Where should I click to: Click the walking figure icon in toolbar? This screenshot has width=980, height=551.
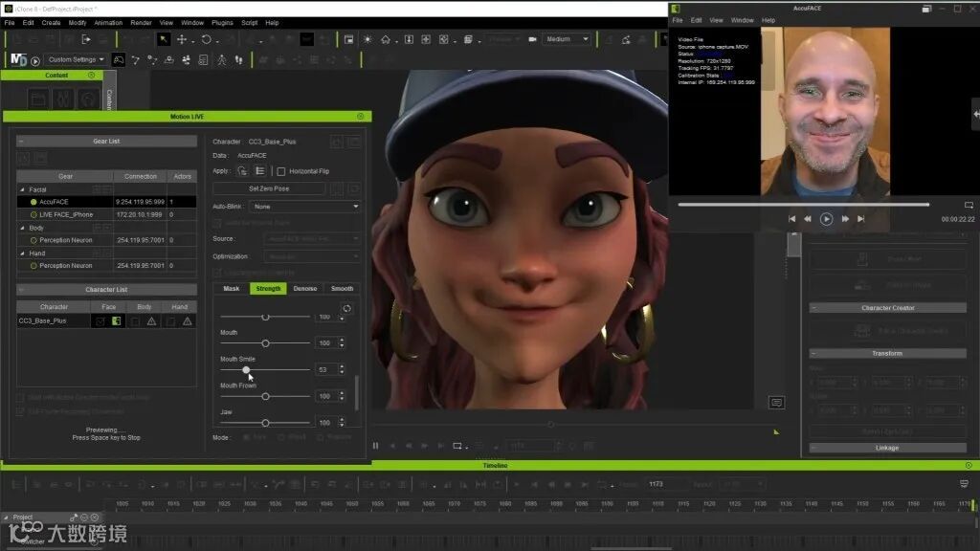tap(221, 60)
